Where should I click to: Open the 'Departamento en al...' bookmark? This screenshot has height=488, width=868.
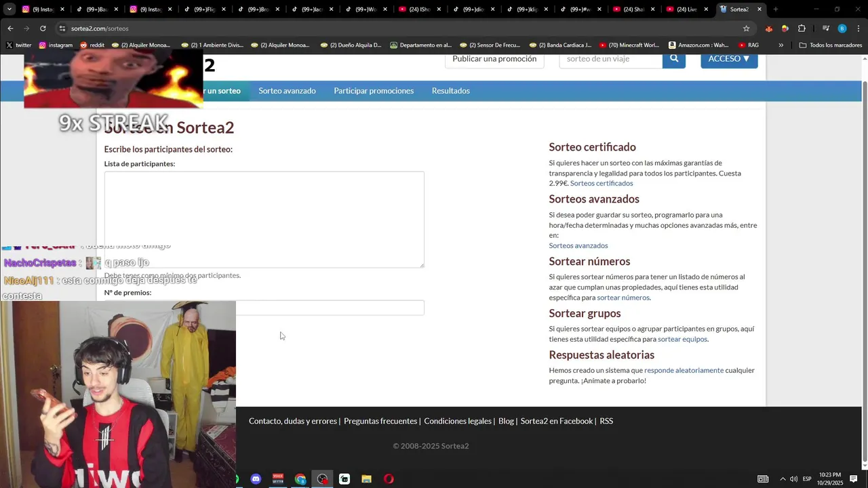tap(420, 45)
